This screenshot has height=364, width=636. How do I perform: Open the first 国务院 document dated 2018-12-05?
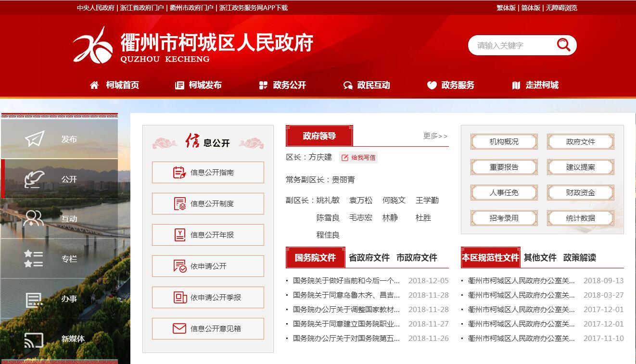click(x=346, y=281)
